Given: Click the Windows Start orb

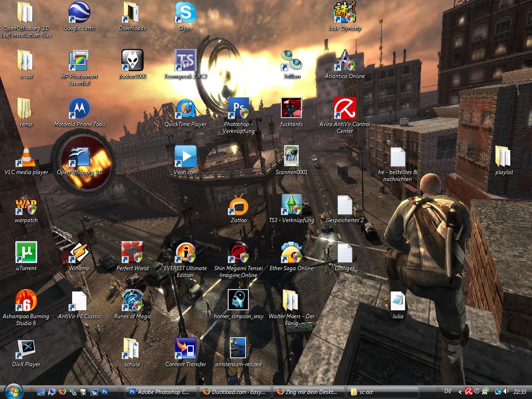Looking at the screenshot, I should coord(13,392).
